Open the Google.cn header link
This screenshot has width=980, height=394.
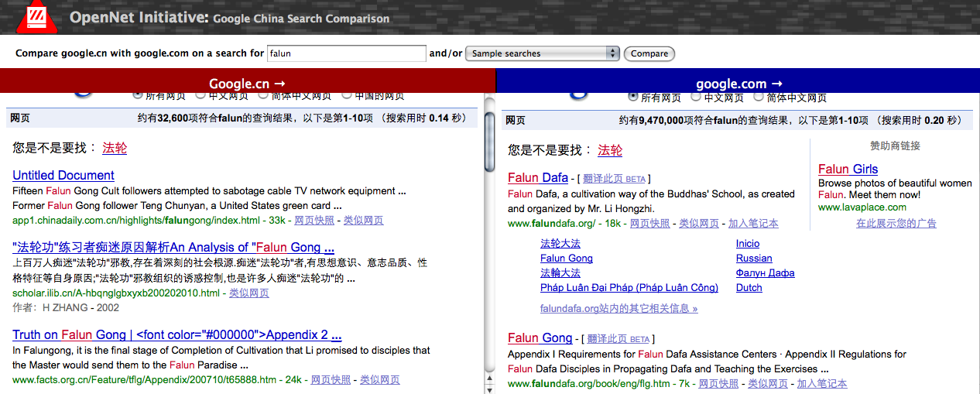pos(248,84)
